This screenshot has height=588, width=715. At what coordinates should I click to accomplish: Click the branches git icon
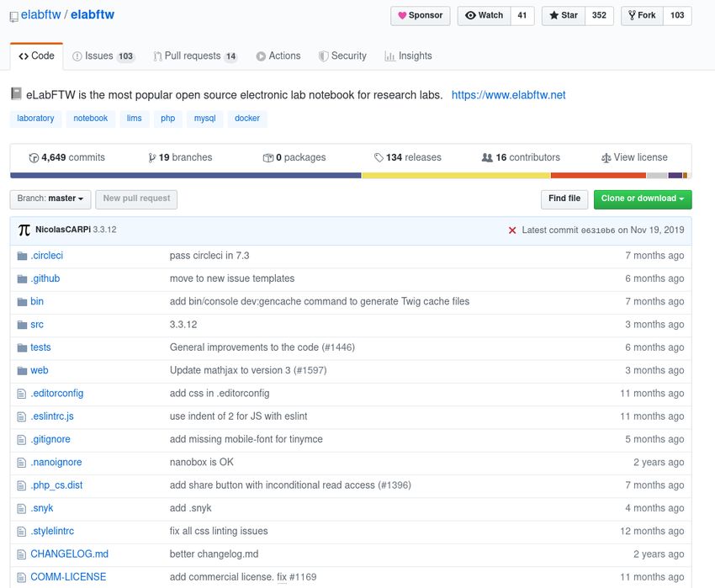tap(152, 158)
